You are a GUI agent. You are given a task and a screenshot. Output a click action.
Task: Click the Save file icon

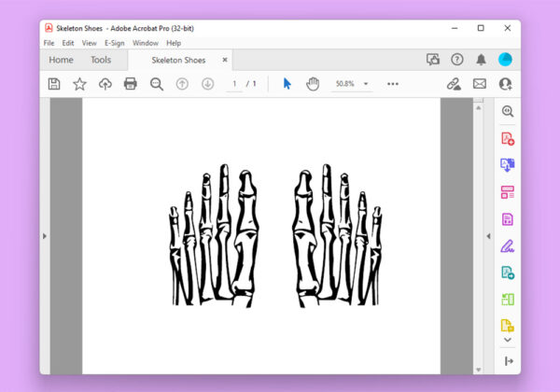point(54,84)
